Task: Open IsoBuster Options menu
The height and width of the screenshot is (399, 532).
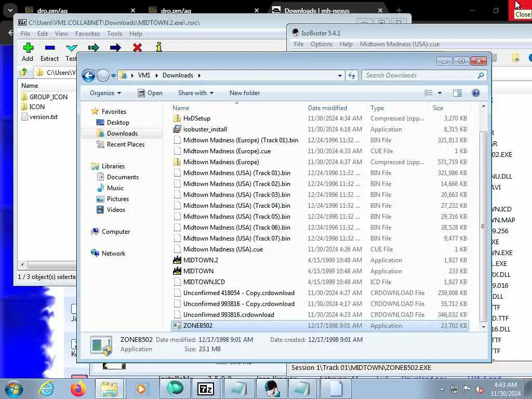Action: pyautogui.click(x=321, y=44)
